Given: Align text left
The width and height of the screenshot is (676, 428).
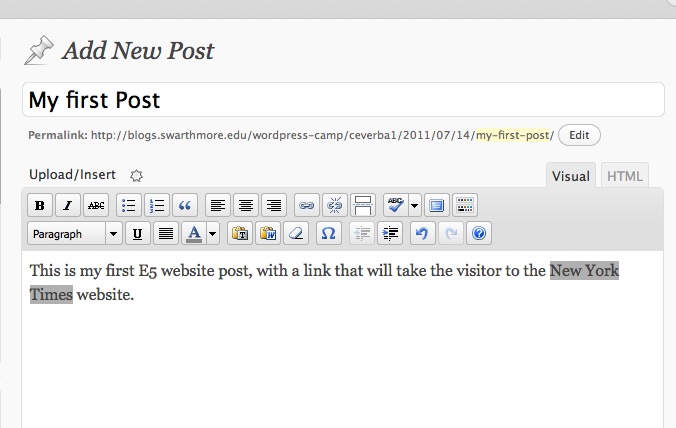Looking at the screenshot, I should tap(218, 205).
